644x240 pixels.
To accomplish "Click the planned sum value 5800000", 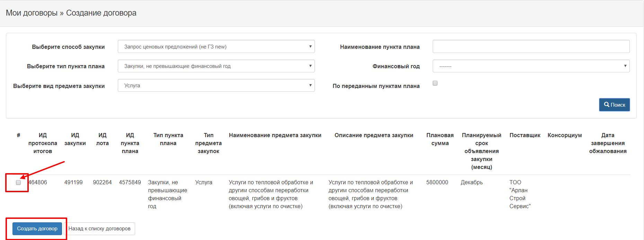I will tap(437, 182).
